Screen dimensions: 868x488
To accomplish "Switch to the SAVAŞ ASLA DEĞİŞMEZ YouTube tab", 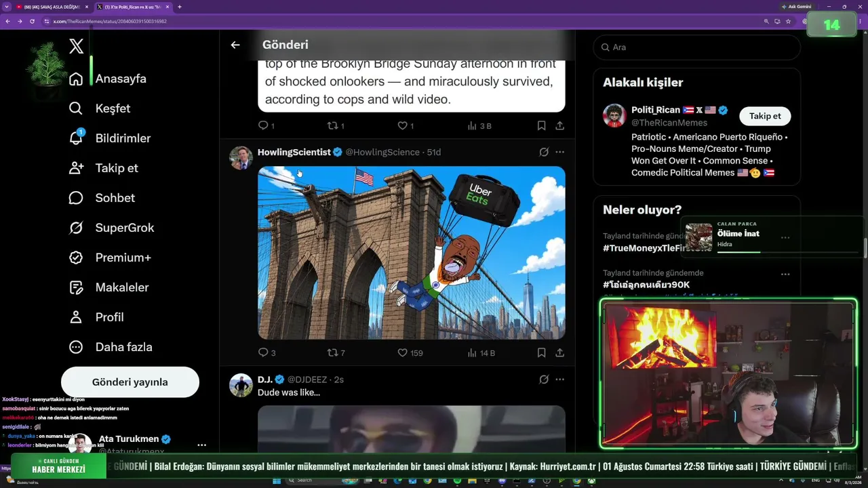I will click(52, 7).
